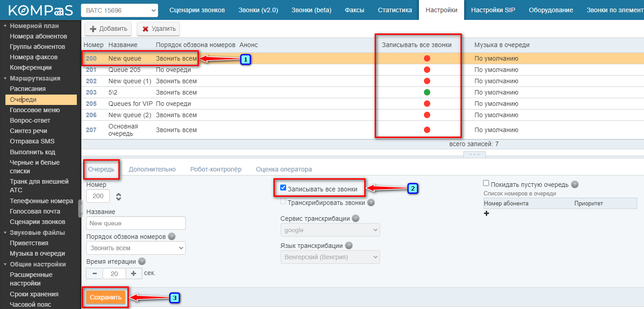Select row 201 Queue 205

coord(362,70)
